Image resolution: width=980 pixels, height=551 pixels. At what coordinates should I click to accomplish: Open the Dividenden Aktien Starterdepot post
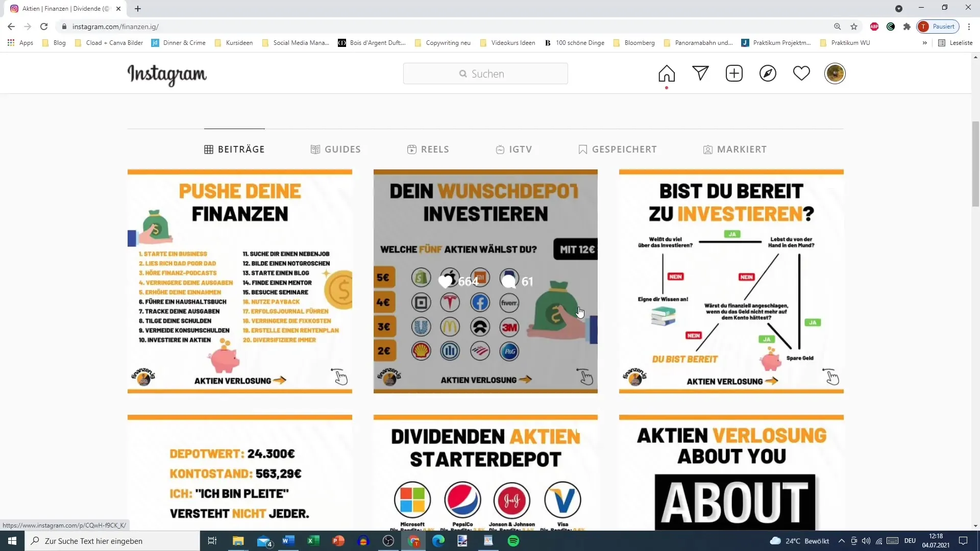(x=485, y=472)
